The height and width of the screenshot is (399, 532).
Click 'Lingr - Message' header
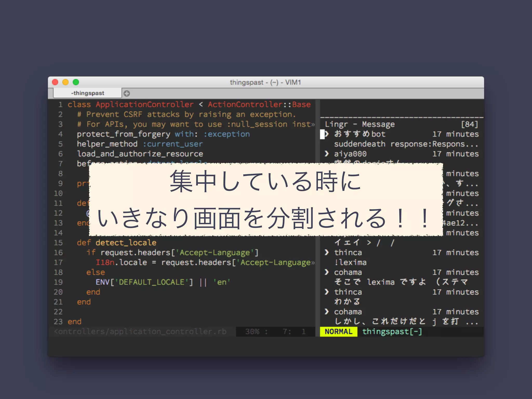(x=360, y=124)
